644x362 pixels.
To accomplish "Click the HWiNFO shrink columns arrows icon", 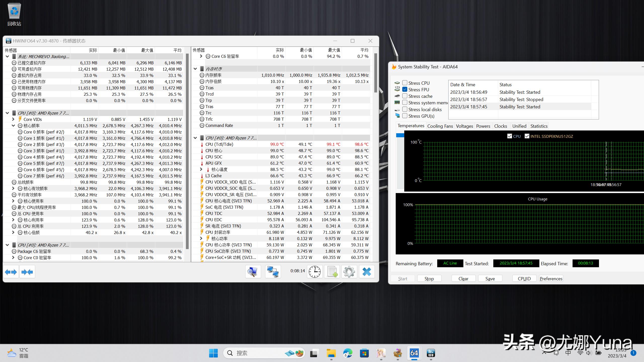I will (x=27, y=272).
